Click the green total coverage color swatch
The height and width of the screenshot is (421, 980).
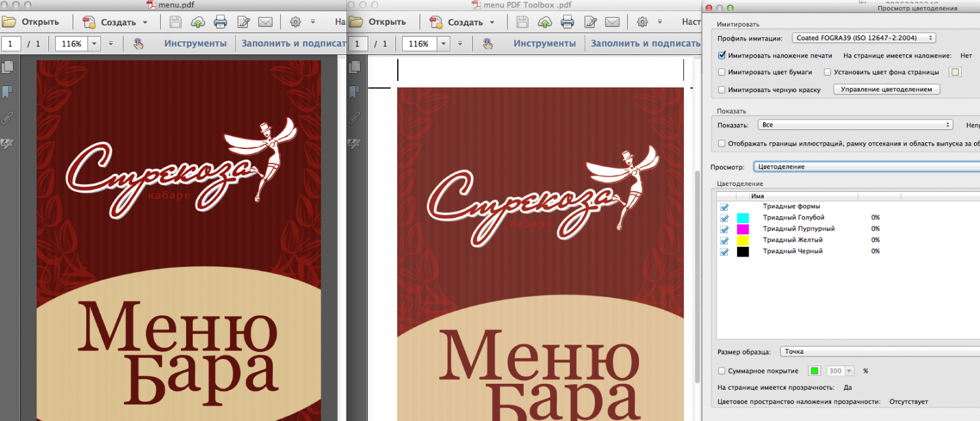tap(814, 371)
